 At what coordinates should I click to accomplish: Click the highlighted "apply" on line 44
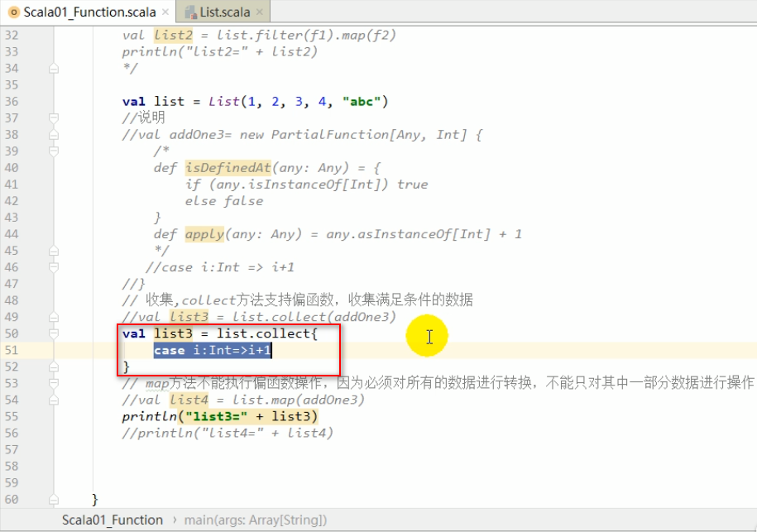pos(204,234)
